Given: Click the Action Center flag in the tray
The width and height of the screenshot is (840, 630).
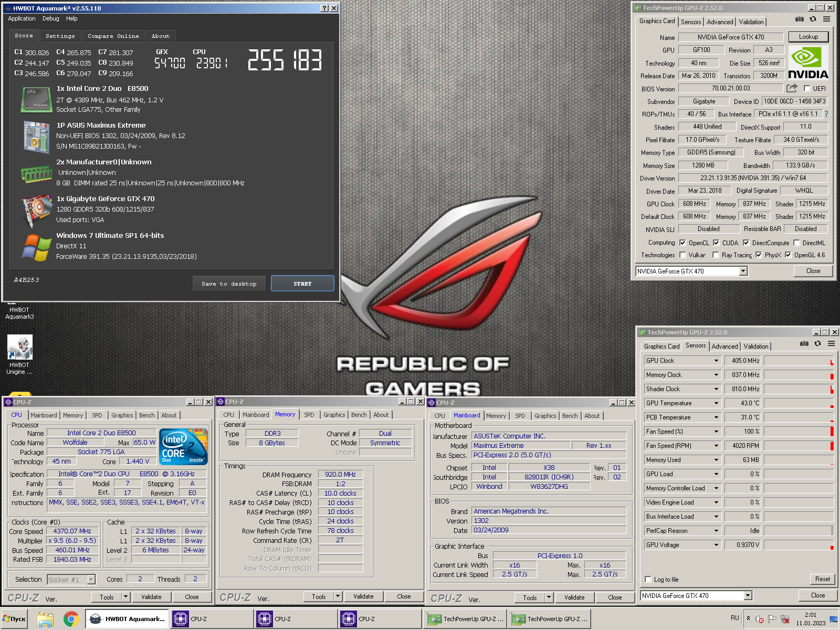Looking at the screenshot, I should 772,619.
